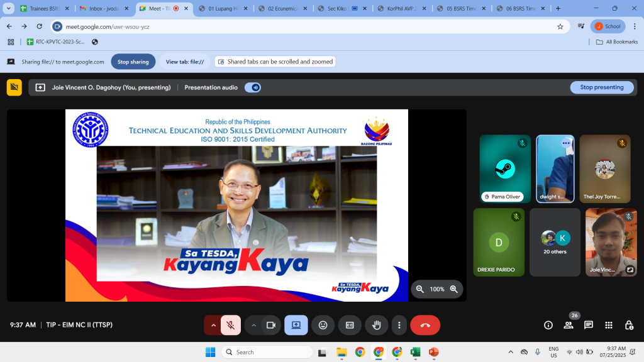The width and height of the screenshot is (644, 362).
Task: Open the tab search dropdown
Action: (x=8, y=8)
